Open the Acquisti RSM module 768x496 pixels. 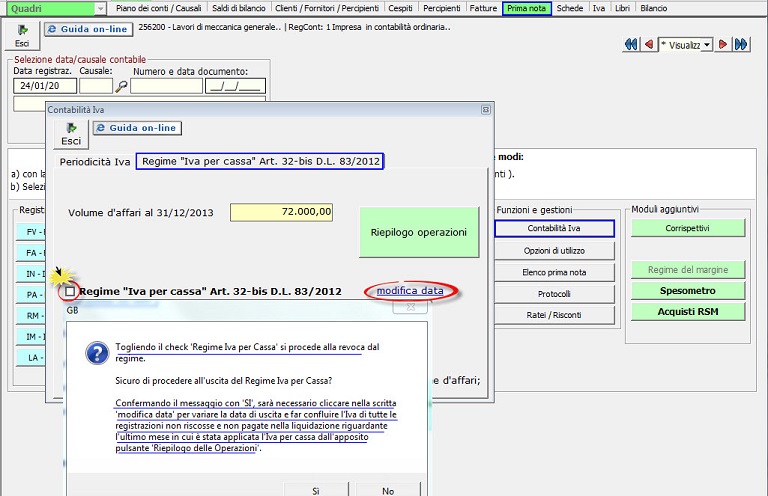688,312
